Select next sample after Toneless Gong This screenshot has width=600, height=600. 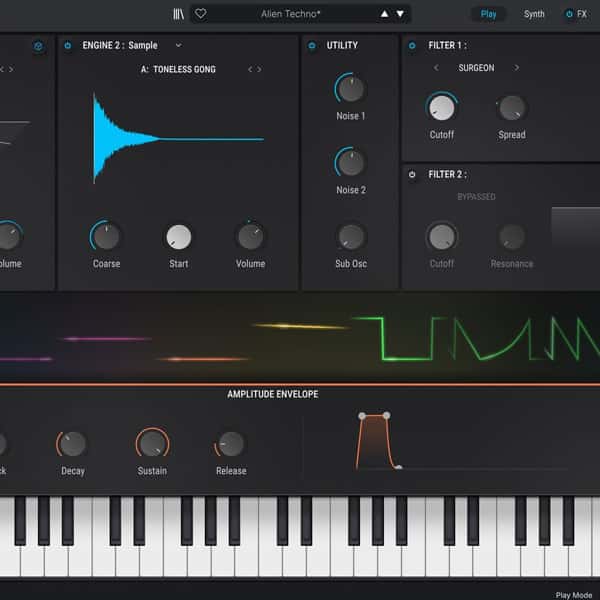pyautogui.click(x=260, y=70)
